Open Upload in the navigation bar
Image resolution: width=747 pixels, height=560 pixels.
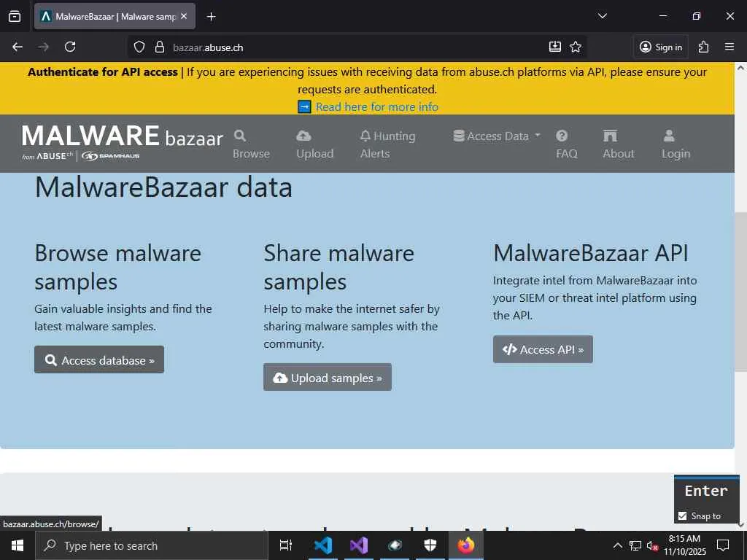point(315,145)
